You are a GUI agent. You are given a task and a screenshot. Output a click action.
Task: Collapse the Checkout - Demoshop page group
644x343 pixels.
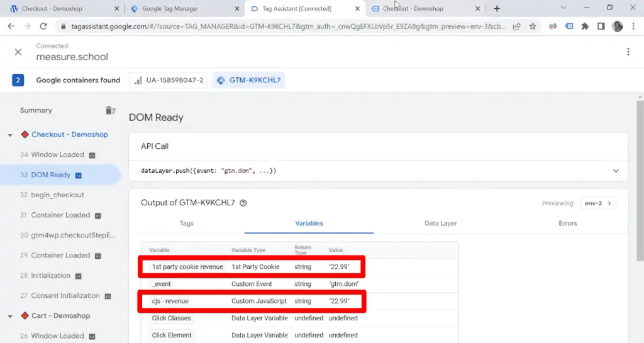10,135
